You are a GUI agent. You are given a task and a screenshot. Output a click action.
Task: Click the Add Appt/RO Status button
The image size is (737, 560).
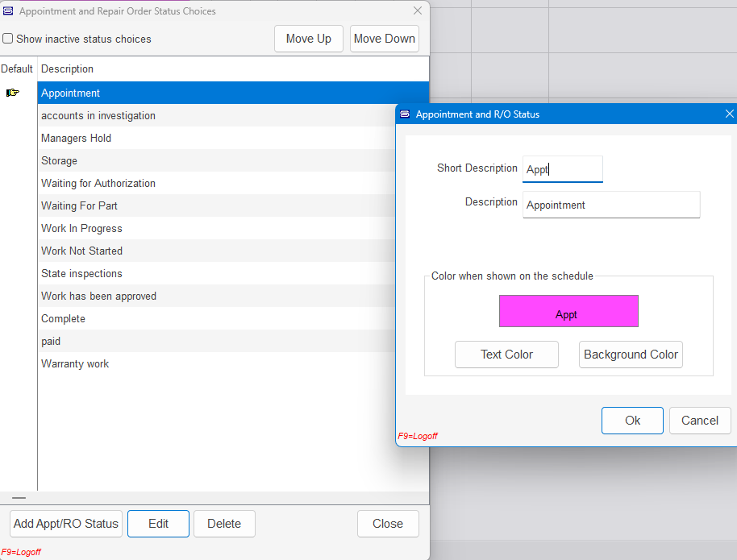point(66,524)
